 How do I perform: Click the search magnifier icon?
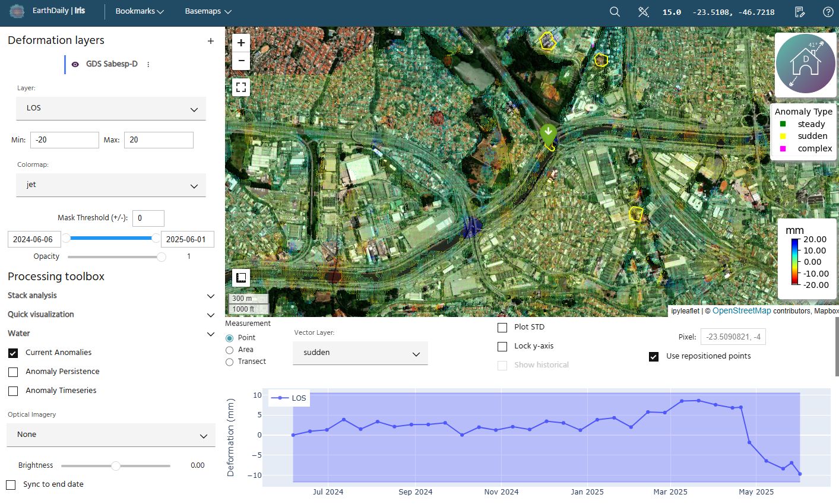615,12
